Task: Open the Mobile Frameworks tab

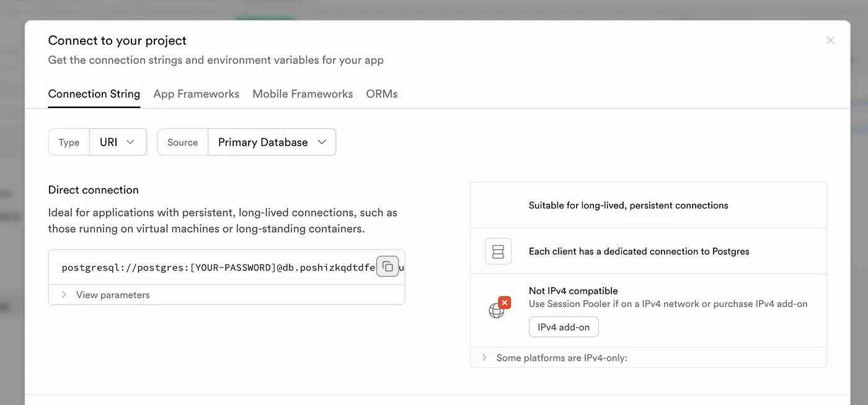Action: pyautogui.click(x=303, y=94)
